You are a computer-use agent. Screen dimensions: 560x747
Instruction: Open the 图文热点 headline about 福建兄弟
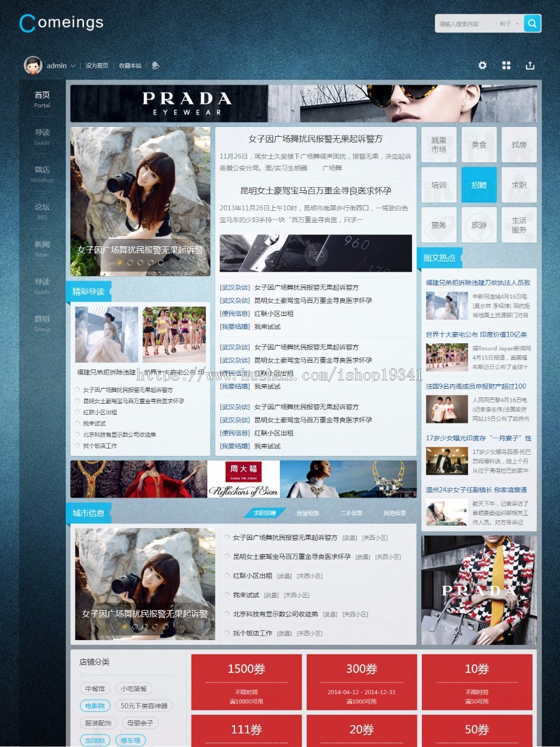coord(478,281)
